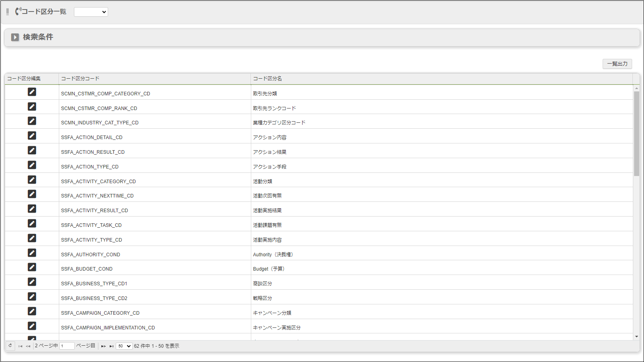Reload the grid with the refresh icon
The image size is (644, 362).
click(x=10, y=346)
